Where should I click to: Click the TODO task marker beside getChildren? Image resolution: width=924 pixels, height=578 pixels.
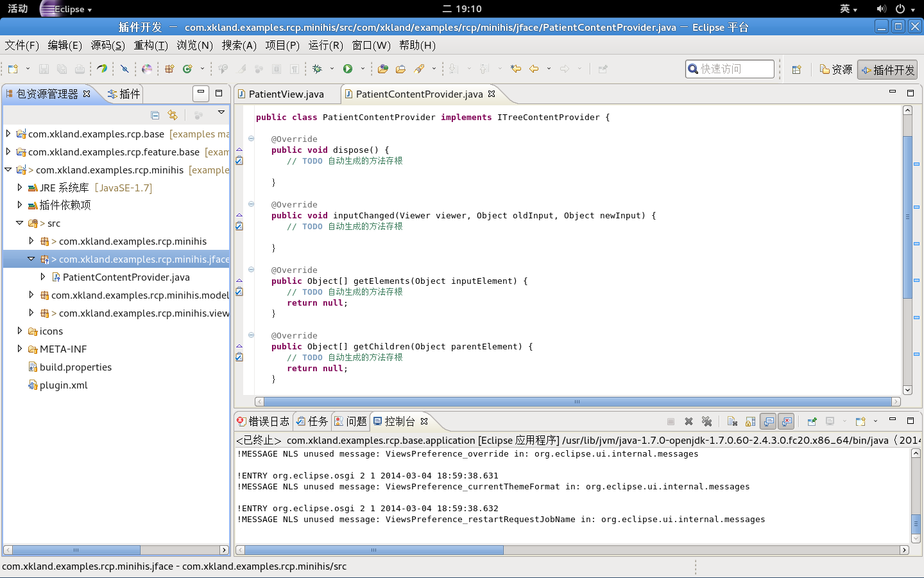coord(239,357)
